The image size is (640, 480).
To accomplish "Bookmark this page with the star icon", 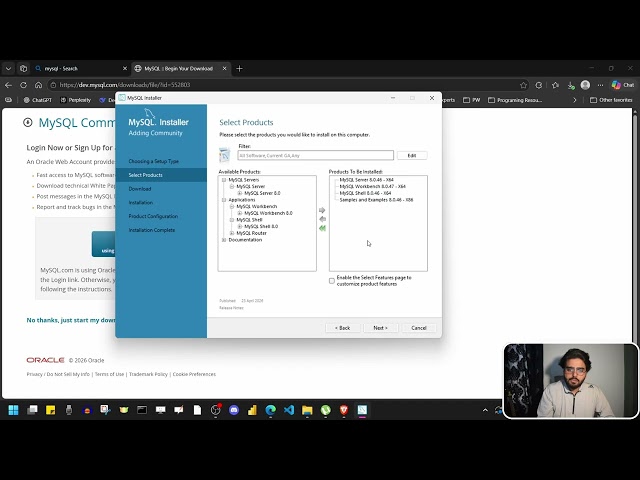I will 523,85.
